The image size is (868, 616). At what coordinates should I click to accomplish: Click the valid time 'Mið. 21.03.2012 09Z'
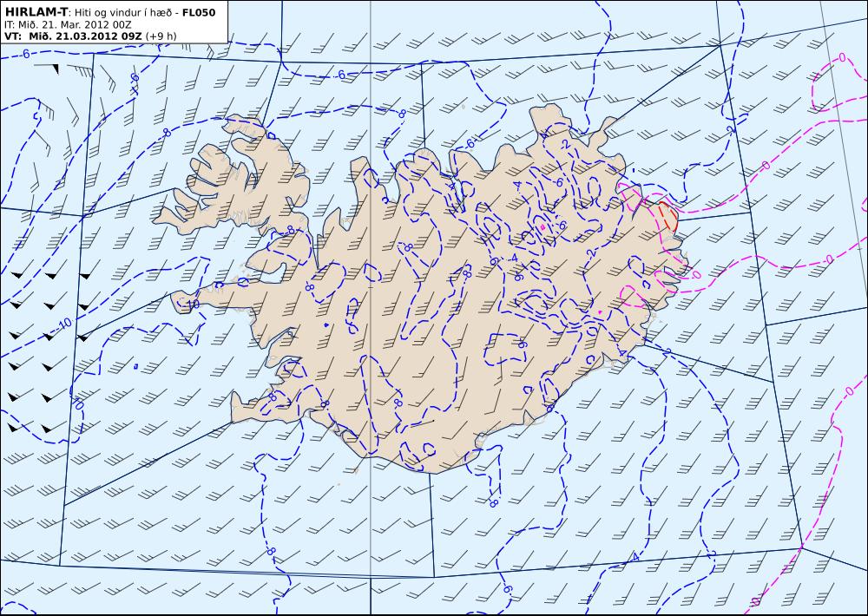point(85,36)
